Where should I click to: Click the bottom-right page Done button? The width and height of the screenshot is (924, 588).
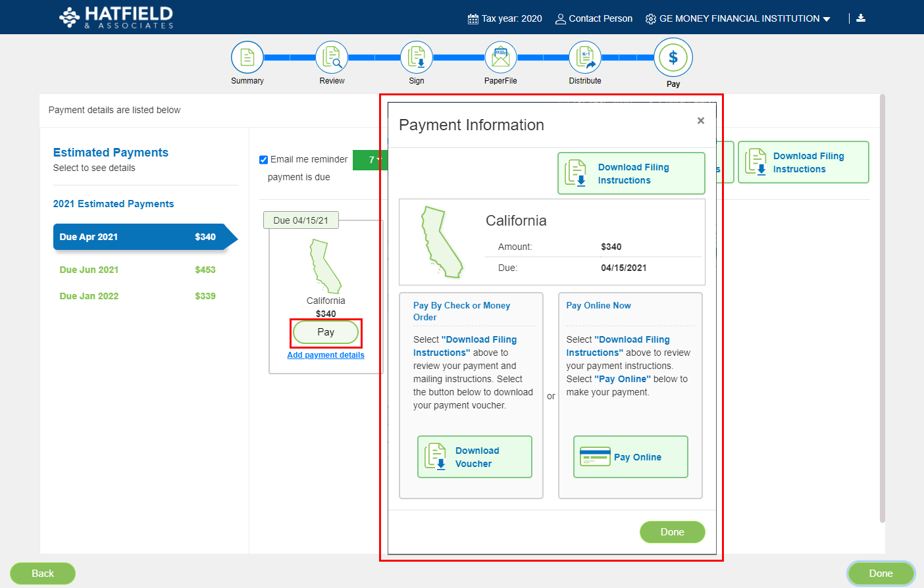[x=881, y=574]
